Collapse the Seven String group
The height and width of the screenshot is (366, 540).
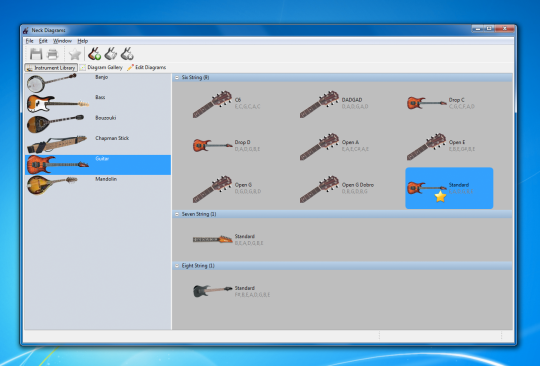pos(177,214)
